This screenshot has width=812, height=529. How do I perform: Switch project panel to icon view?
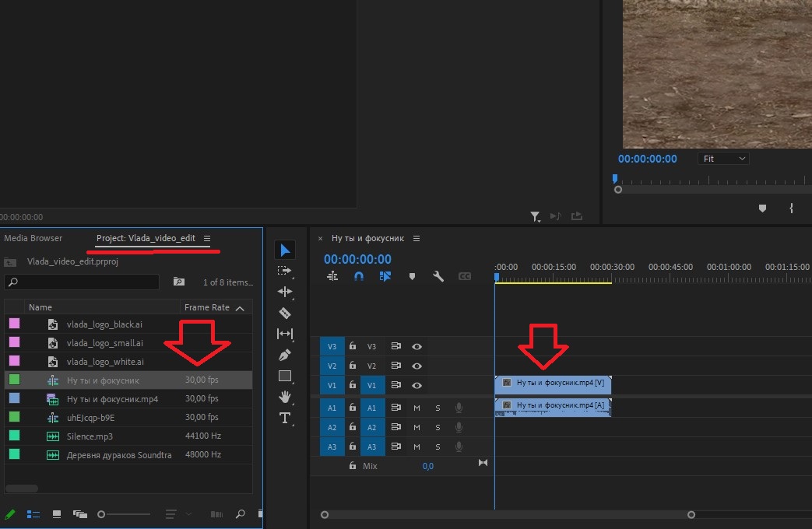click(57, 514)
